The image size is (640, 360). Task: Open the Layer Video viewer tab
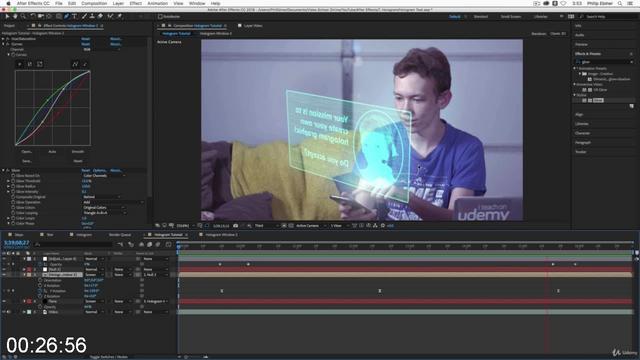[253, 26]
